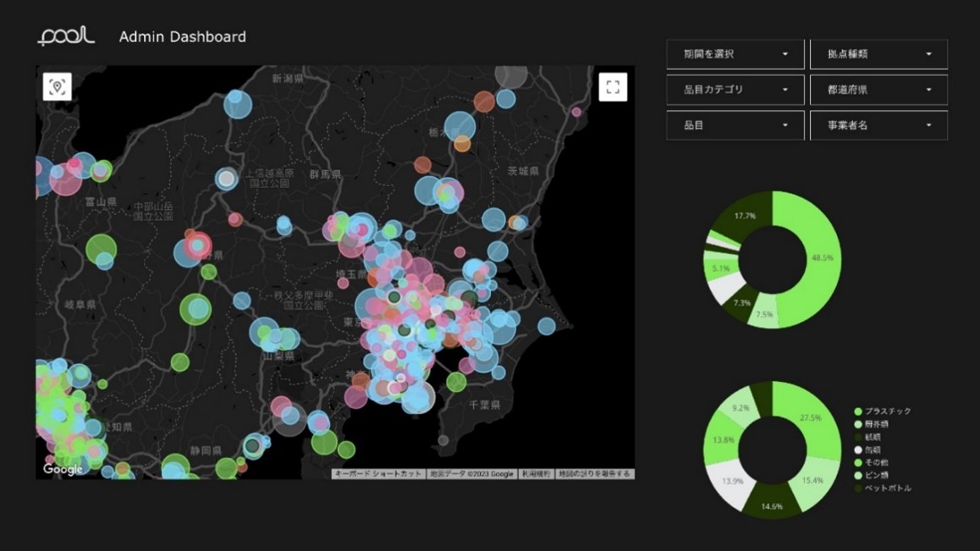The image size is (980, 551).
Task: Click the プラスチック legend dot
Action: tap(858, 411)
